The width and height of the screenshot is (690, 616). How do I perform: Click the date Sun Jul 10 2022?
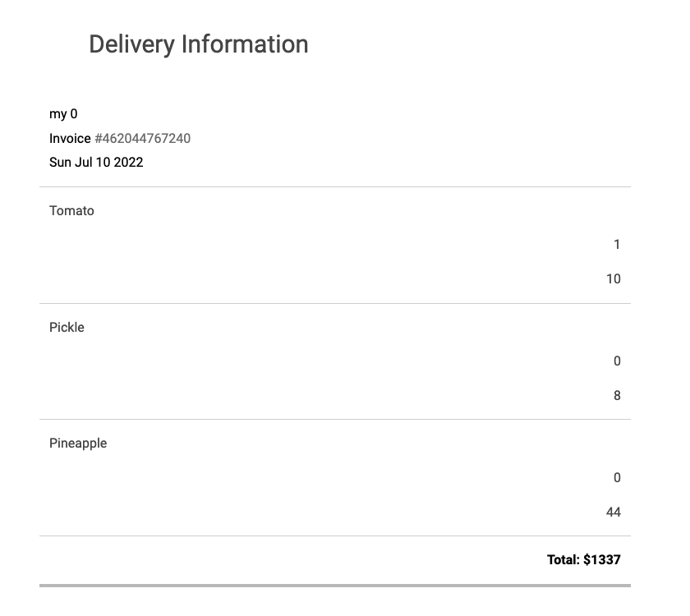96,163
